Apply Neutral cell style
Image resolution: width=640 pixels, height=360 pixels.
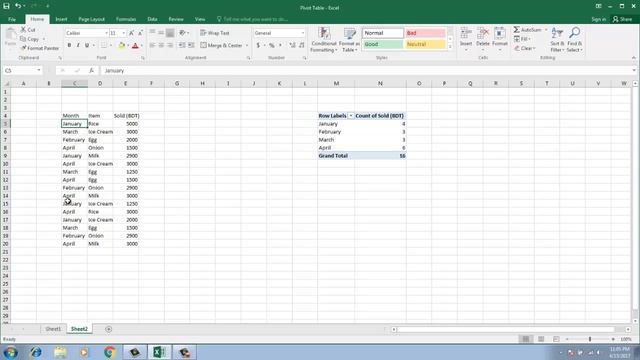(x=425, y=44)
